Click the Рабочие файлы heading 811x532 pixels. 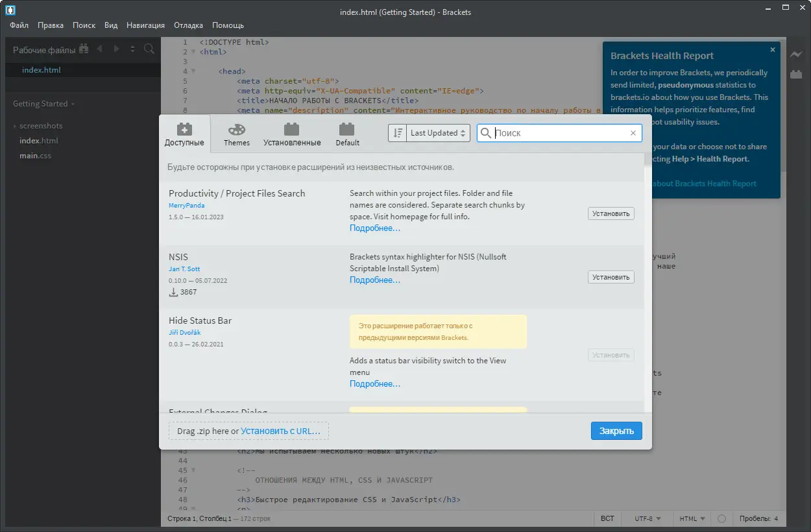pos(43,50)
